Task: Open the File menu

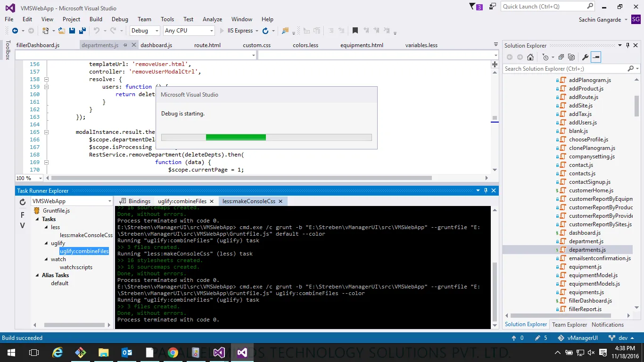Action: (9, 19)
